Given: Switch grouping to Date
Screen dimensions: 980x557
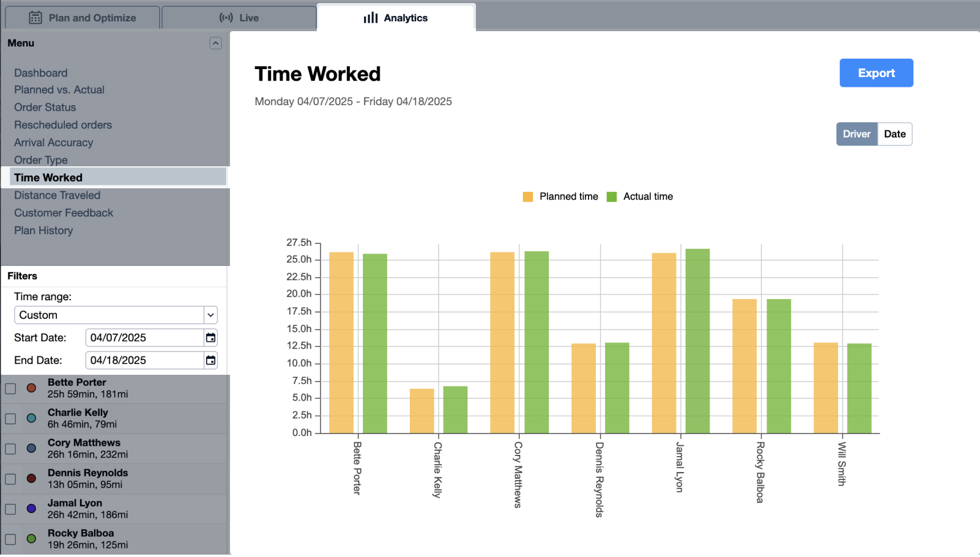Looking at the screenshot, I should point(894,134).
